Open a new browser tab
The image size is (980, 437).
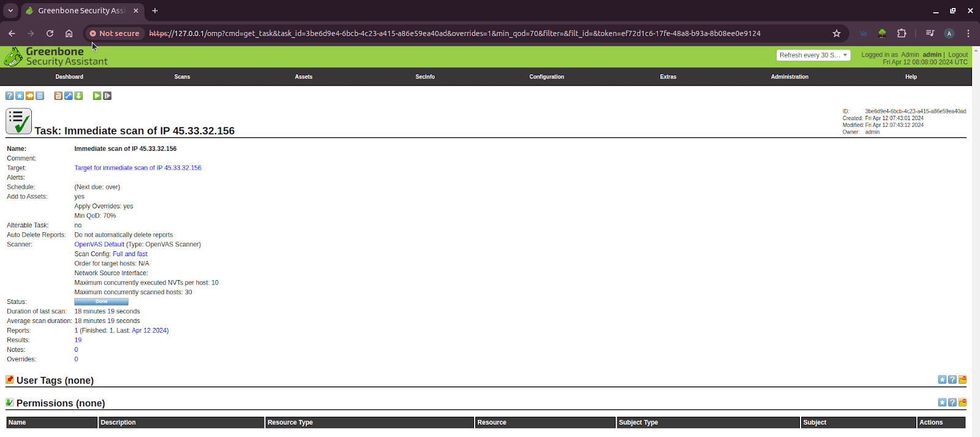[155, 10]
